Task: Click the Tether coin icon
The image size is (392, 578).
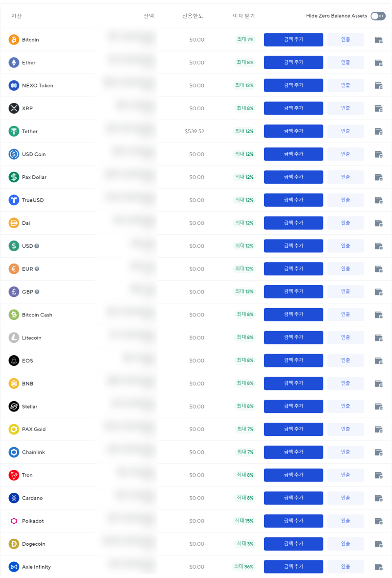Action: coord(13,131)
